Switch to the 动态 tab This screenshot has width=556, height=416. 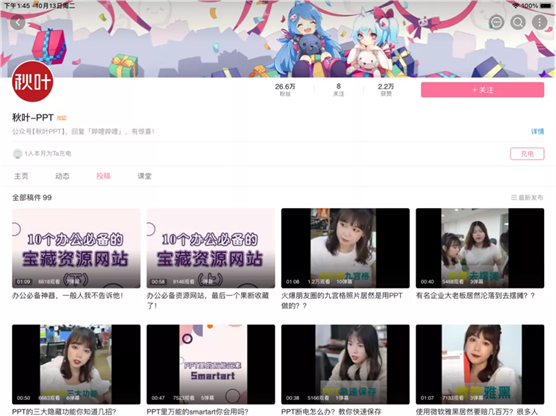[62, 176]
